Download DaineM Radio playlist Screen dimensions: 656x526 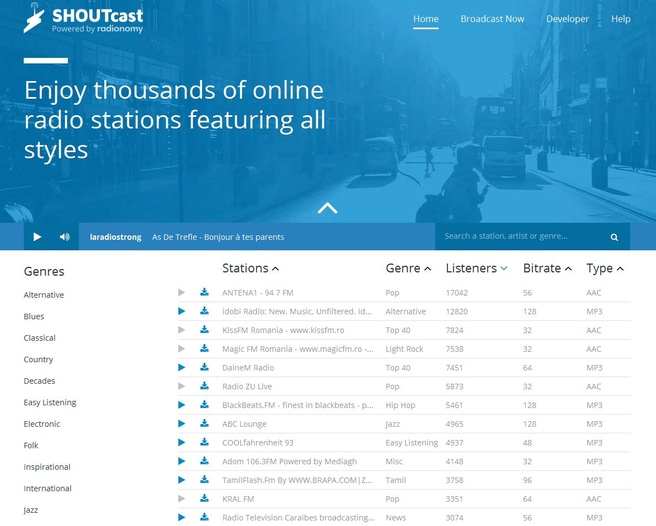(204, 367)
